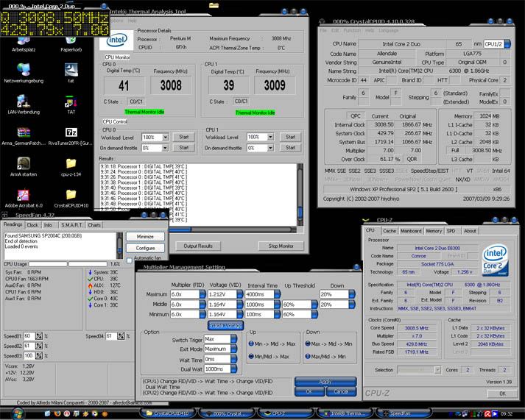The width and height of the screenshot is (525, 420).
Task: Open RivaTuner20FR 7z archive icon
Action: (71, 136)
